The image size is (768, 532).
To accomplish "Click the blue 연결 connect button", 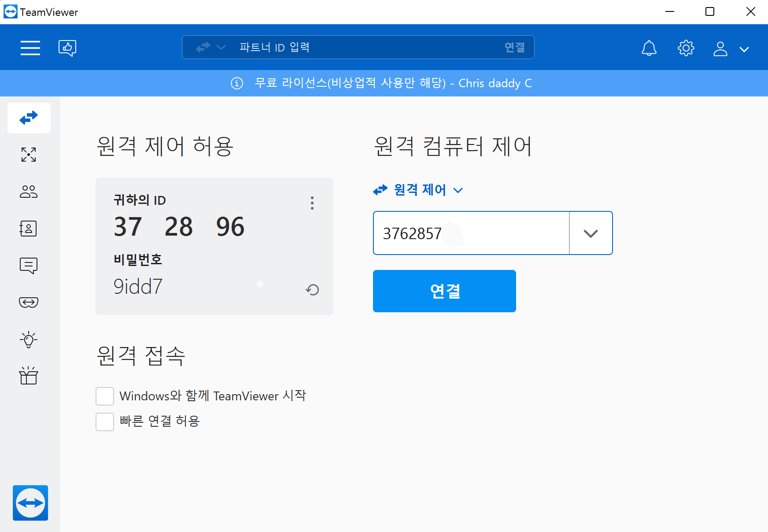I will point(444,291).
